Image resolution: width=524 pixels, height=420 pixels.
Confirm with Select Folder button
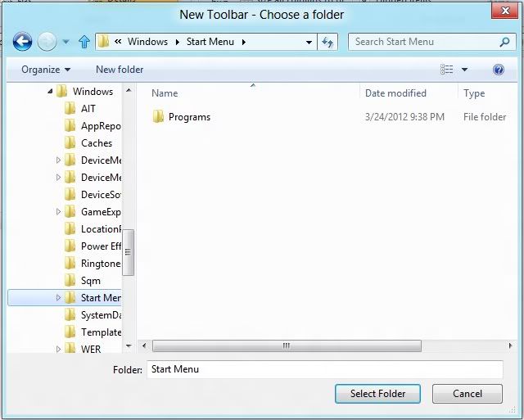[x=377, y=394]
